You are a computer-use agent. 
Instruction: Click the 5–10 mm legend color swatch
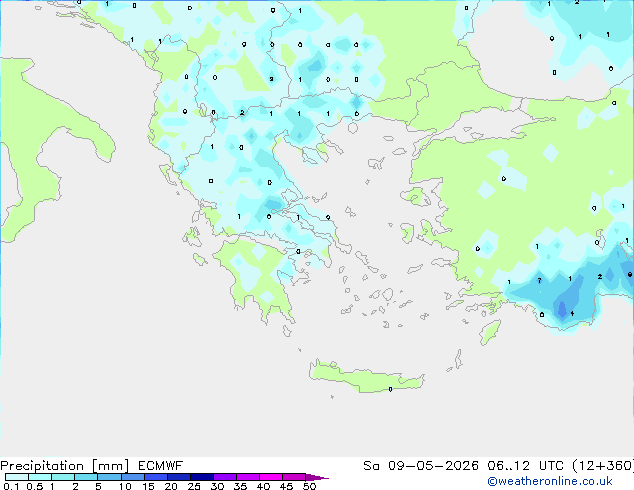click(109, 477)
